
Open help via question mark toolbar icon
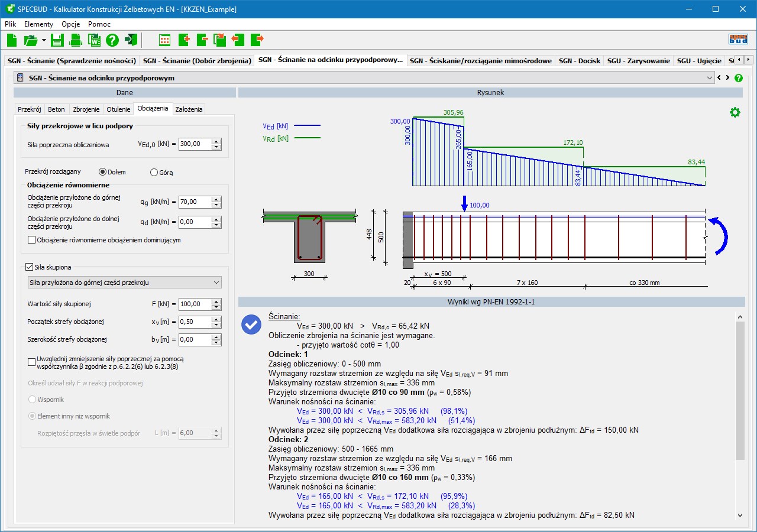(x=112, y=40)
